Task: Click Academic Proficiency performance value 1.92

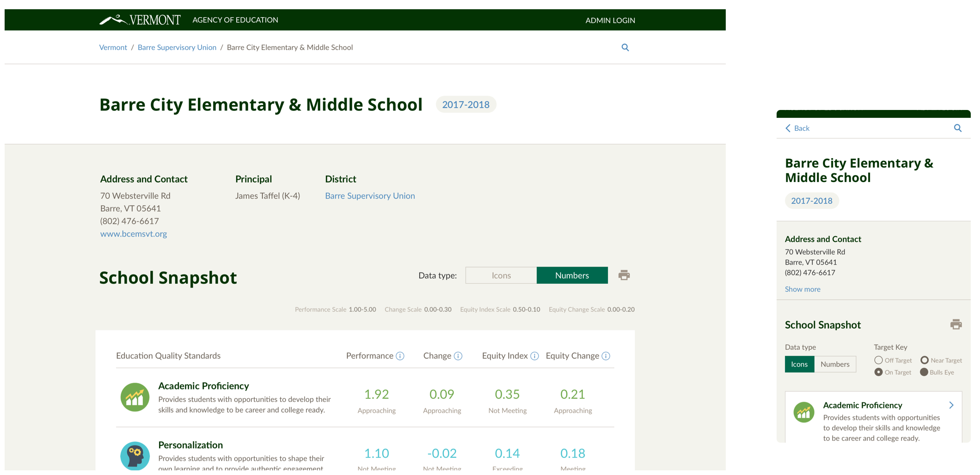Action: tap(376, 394)
